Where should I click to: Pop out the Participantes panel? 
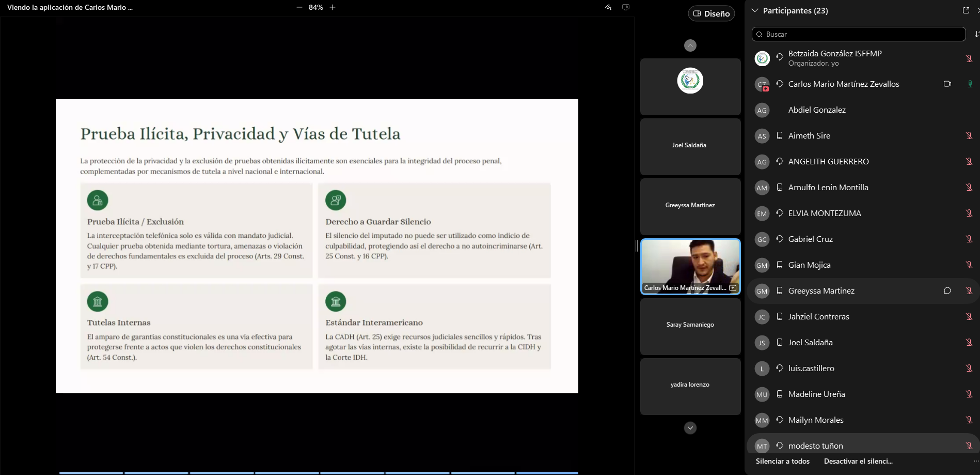(x=966, y=10)
